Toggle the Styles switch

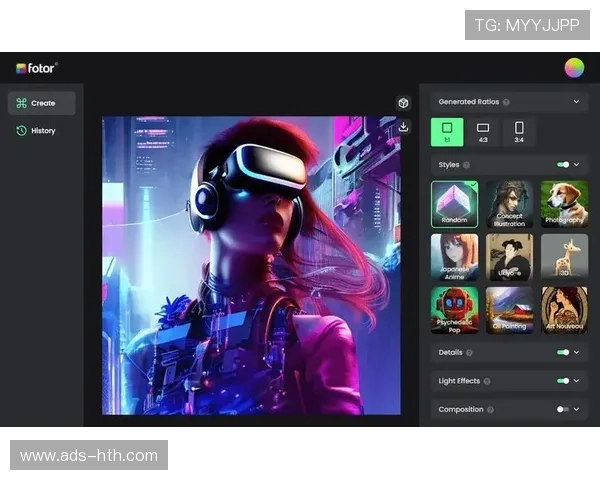click(563, 164)
